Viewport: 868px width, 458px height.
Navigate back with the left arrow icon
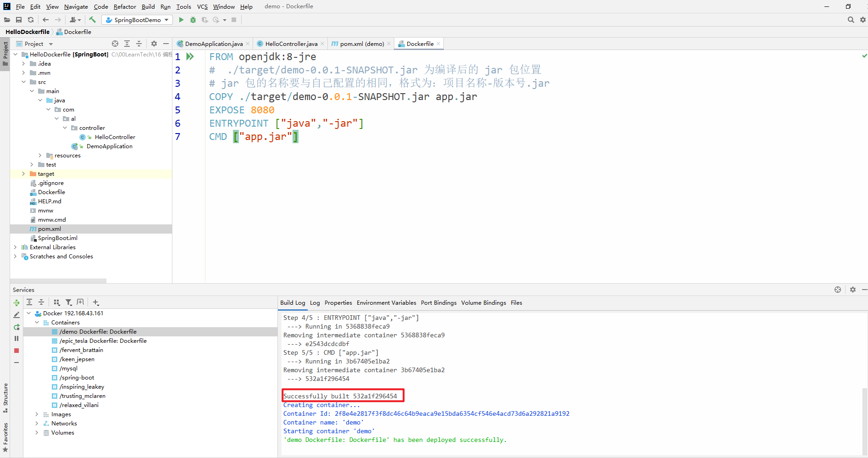45,20
